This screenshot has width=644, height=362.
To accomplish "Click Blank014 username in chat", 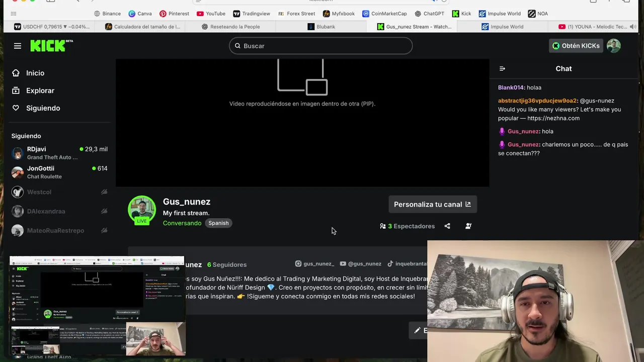I will [x=511, y=87].
